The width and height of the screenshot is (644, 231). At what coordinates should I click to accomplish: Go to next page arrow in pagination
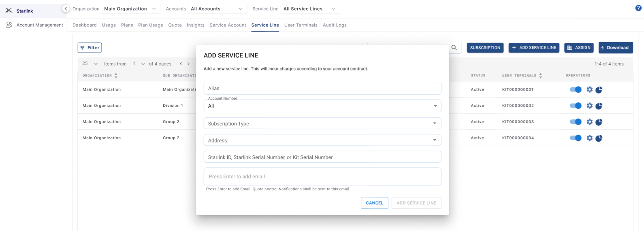point(188,64)
